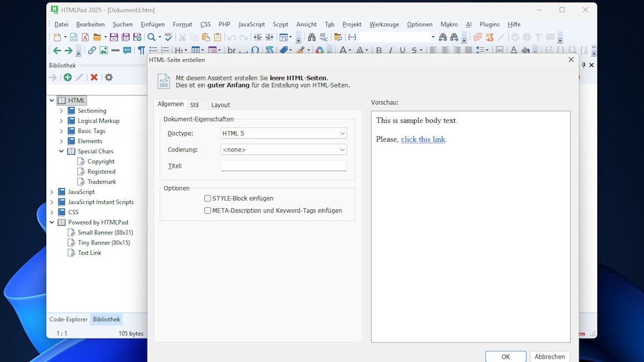Close the HTML-Seite erstellen dialog

(x=571, y=60)
